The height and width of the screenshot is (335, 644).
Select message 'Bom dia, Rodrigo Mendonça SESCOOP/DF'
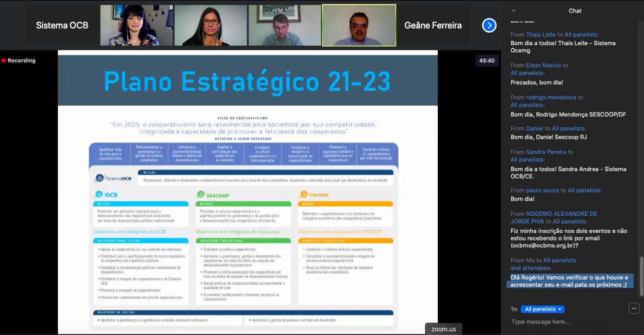(569, 115)
